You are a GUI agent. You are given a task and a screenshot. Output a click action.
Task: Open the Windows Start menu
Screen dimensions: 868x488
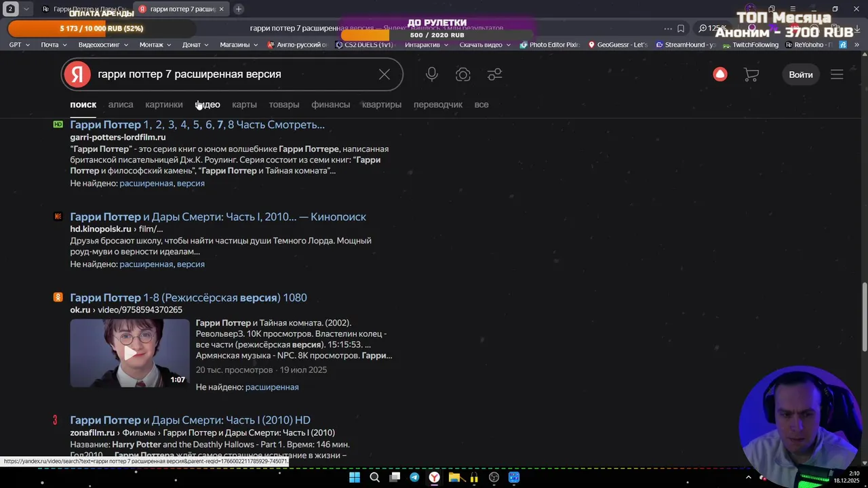(355, 477)
